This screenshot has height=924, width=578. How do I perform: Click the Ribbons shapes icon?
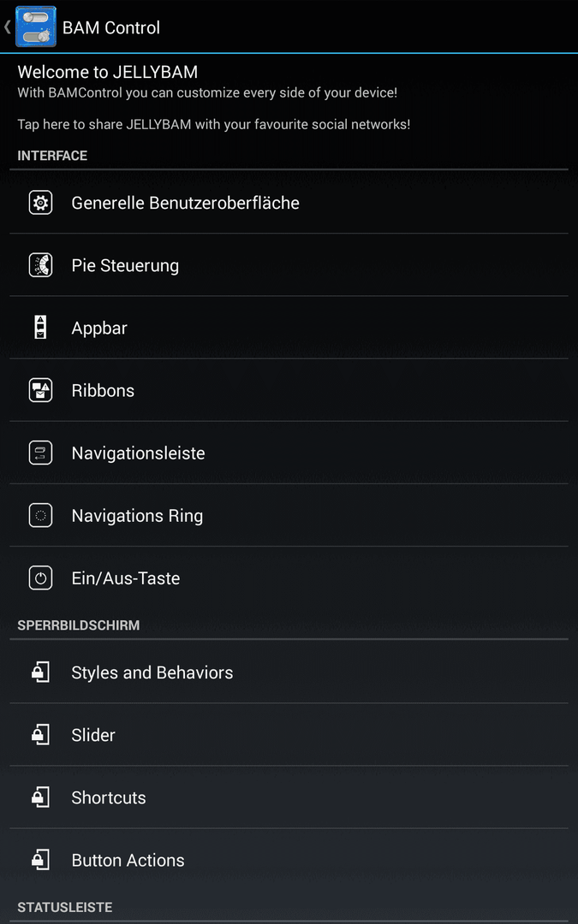pyautogui.click(x=41, y=390)
